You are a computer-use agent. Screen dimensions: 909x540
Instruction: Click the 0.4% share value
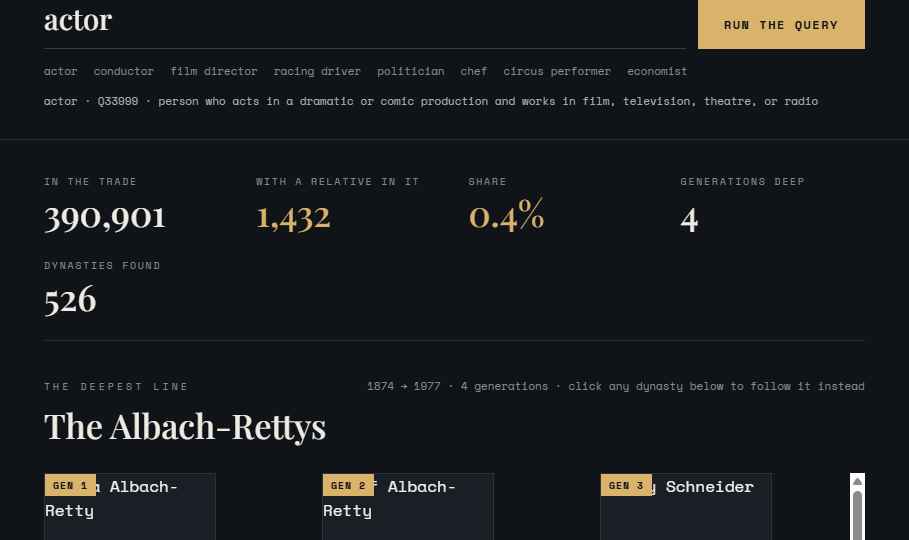click(x=506, y=215)
